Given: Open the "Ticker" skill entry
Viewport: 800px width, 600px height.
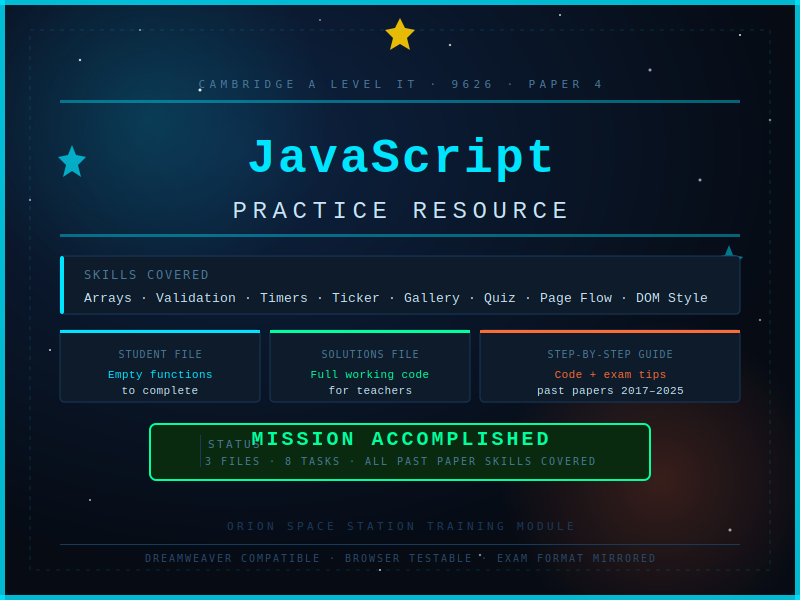Looking at the screenshot, I should point(357,297).
